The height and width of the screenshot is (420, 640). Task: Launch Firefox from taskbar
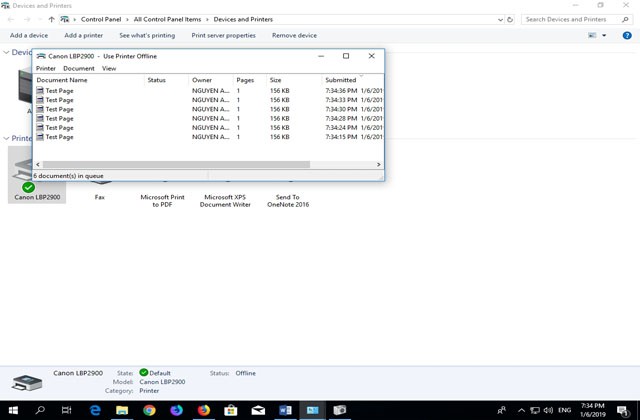pyautogui.click(x=204, y=410)
